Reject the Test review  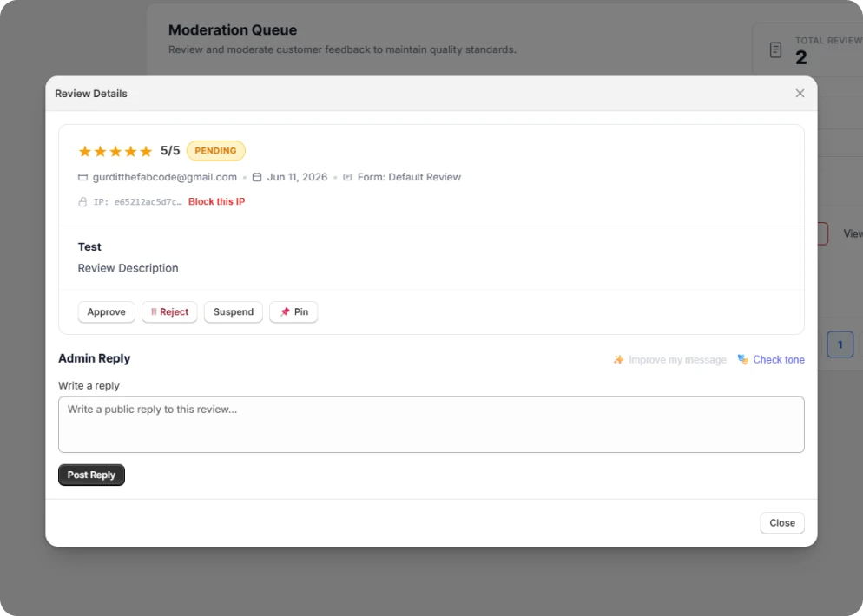(169, 311)
